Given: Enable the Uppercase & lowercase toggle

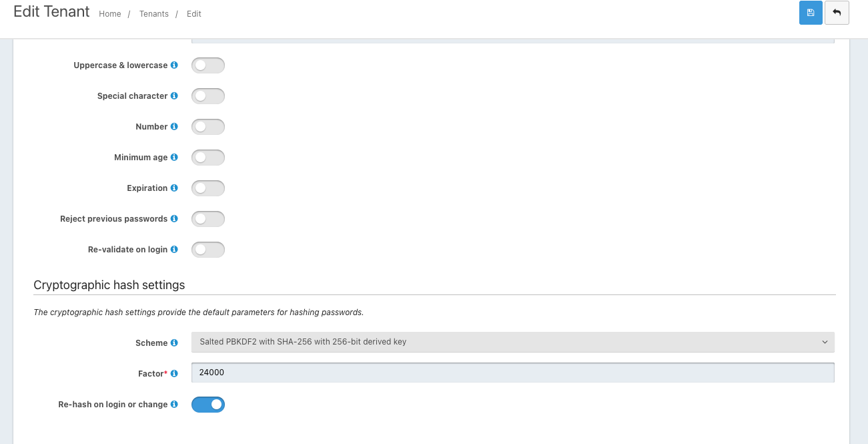Looking at the screenshot, I should point(208,65).
